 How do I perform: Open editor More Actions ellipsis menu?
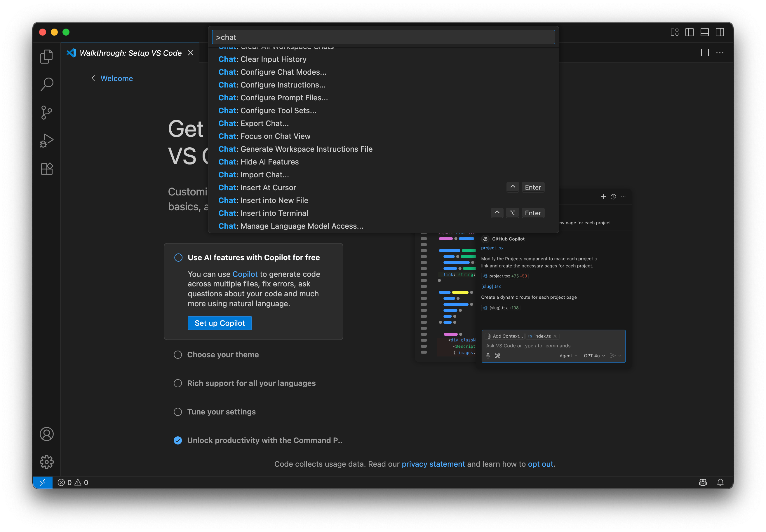click(x=720, y=53)
